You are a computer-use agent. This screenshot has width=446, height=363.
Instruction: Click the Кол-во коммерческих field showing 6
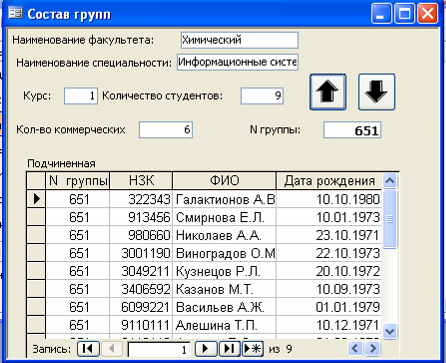(166, 130)
